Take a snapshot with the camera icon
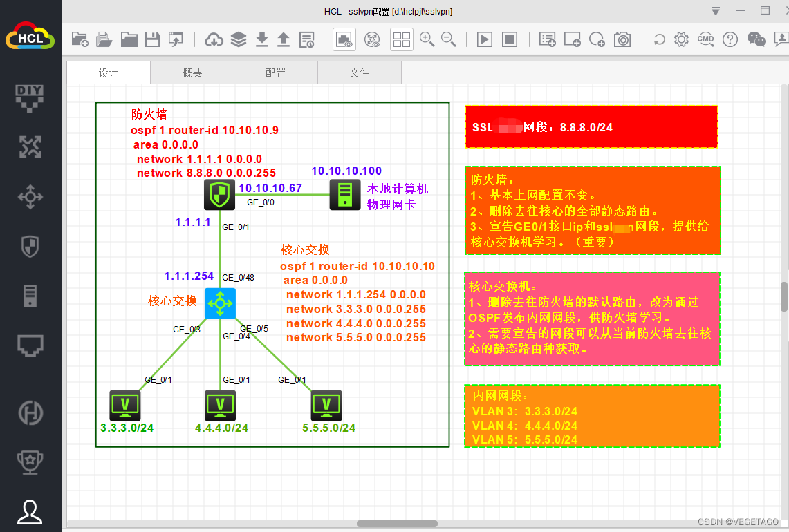The width and height of the screenshot is (789, 532). (x=622, y=39)
